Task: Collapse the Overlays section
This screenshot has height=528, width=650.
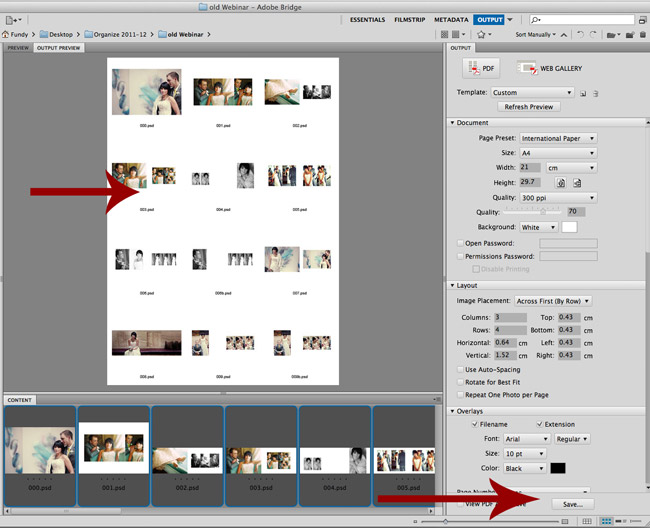Action: [x=452, y=411]
